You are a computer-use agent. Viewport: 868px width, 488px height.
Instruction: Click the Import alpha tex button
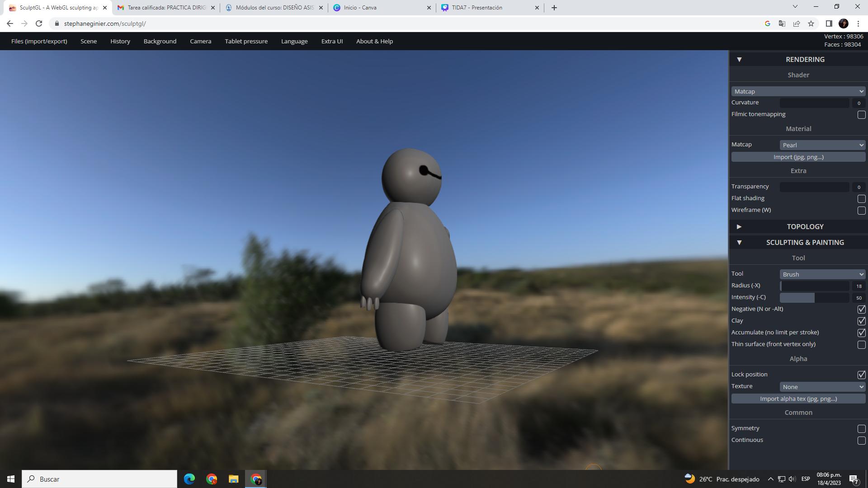coord(798,399)
